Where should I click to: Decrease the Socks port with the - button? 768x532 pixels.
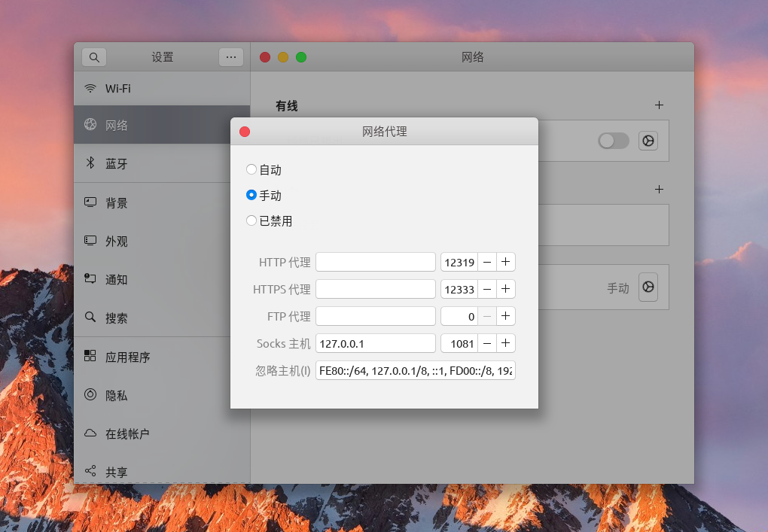pos(487,343)
